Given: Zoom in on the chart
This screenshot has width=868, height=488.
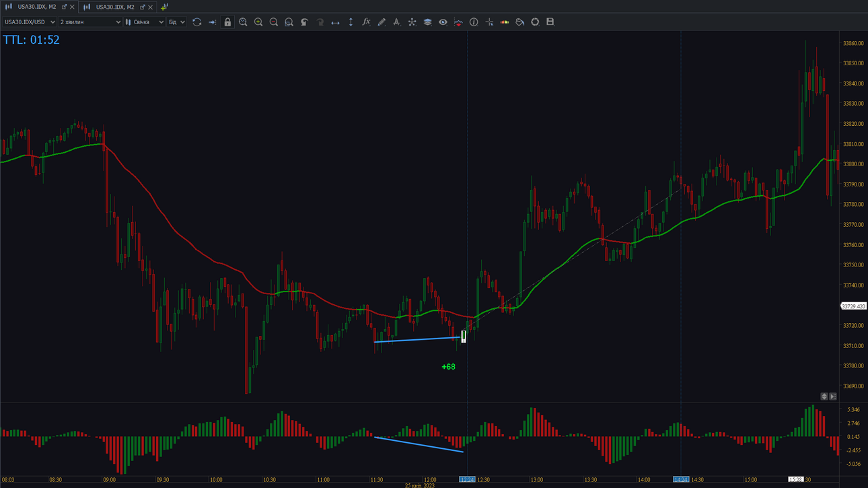Looking at the screenshot, I should tap(258, 22).
